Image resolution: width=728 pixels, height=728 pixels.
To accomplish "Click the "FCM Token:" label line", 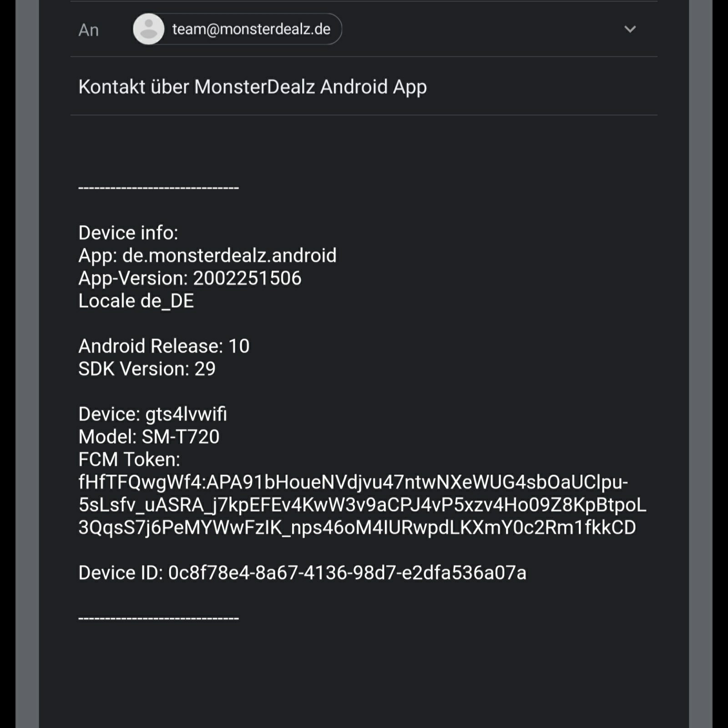I will [x=129, y=459].
